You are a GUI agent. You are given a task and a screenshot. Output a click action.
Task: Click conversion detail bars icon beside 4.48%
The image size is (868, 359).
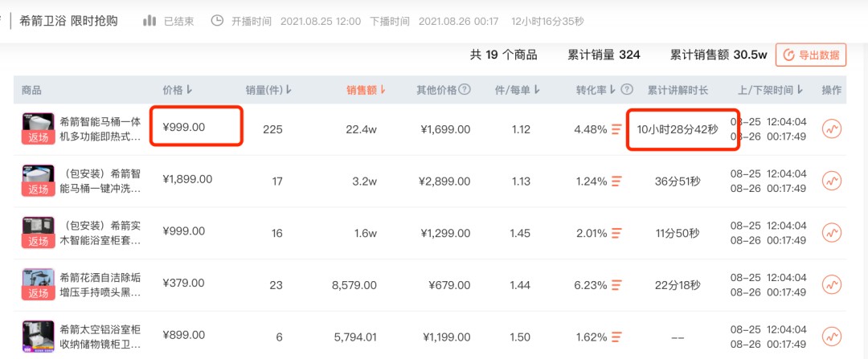[x=616, y=129]
